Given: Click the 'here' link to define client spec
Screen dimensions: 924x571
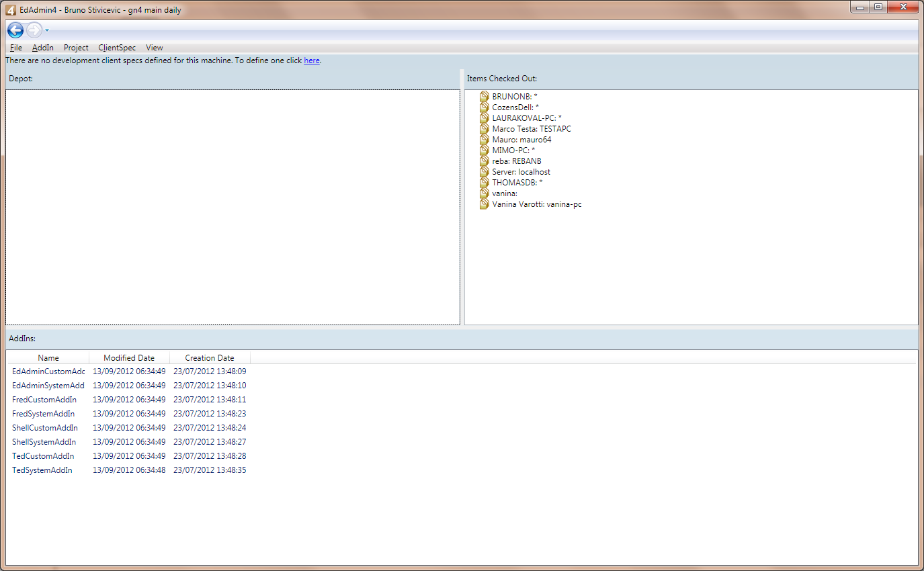Looking at the screenshot, I should [x=312, y=60].
